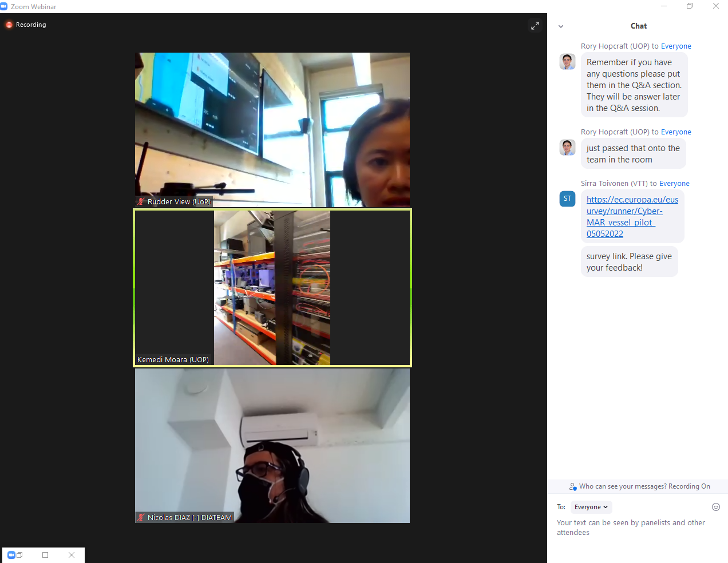This screenshot has height=563, width=728.
Task: Click muted mic icon on Nicolas DIAZ
Action: tap(141, 517)
